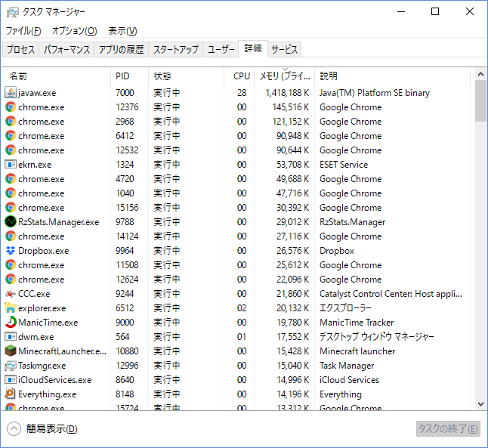Image resolution: width=488 pixels, height=448 pixels.
Task: Click the vertical scrollbar thumb
Action: (481, 100)
